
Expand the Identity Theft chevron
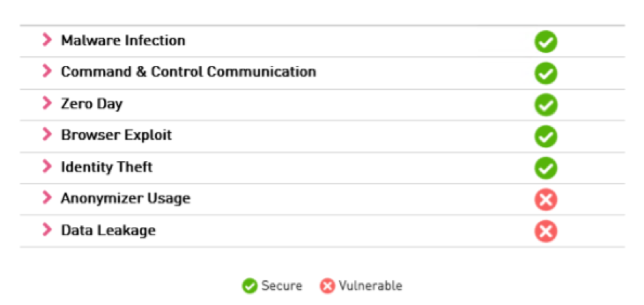47,167
